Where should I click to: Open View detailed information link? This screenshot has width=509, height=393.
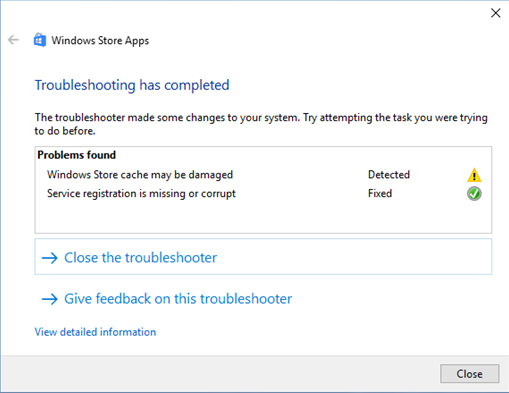coord(95,332)
